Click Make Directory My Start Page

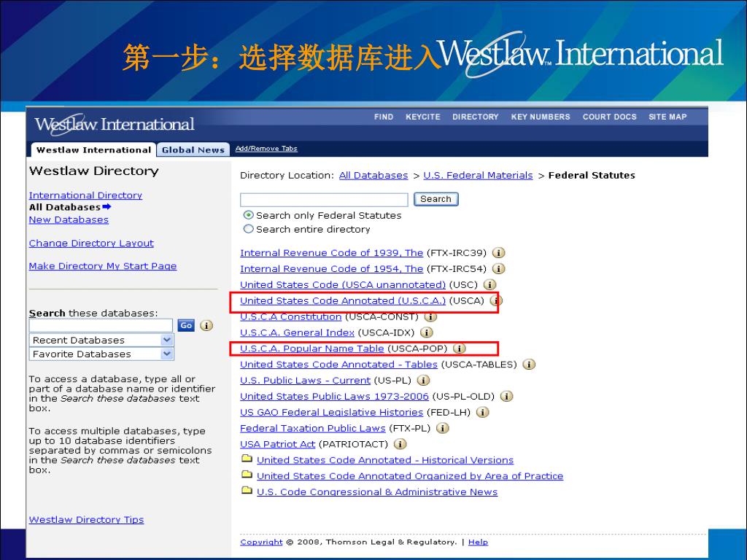click(103, 265)
